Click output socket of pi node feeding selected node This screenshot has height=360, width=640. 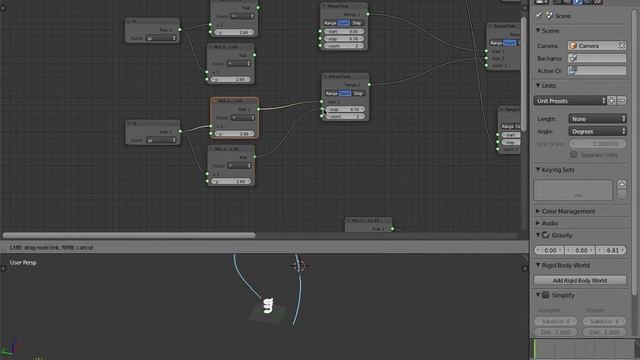[x=180, y=131]
